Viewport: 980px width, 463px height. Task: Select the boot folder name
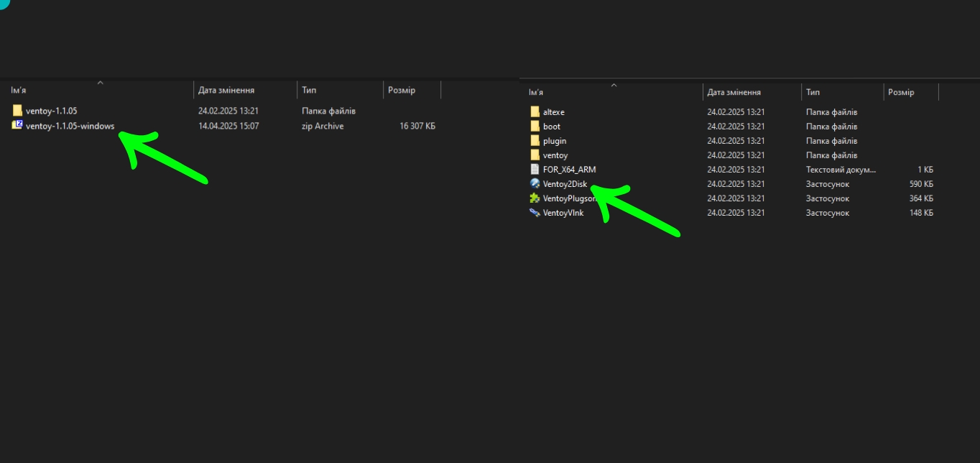[552, 127]
